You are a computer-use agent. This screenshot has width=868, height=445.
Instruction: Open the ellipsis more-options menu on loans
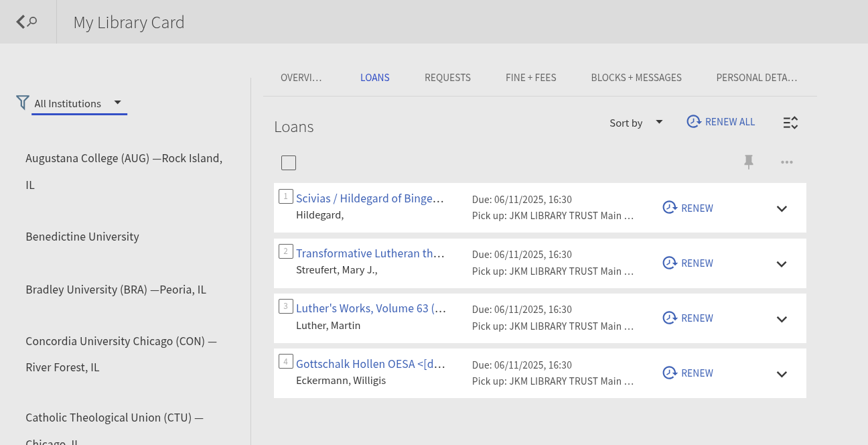pyautogui.click(x=787, y=162)
